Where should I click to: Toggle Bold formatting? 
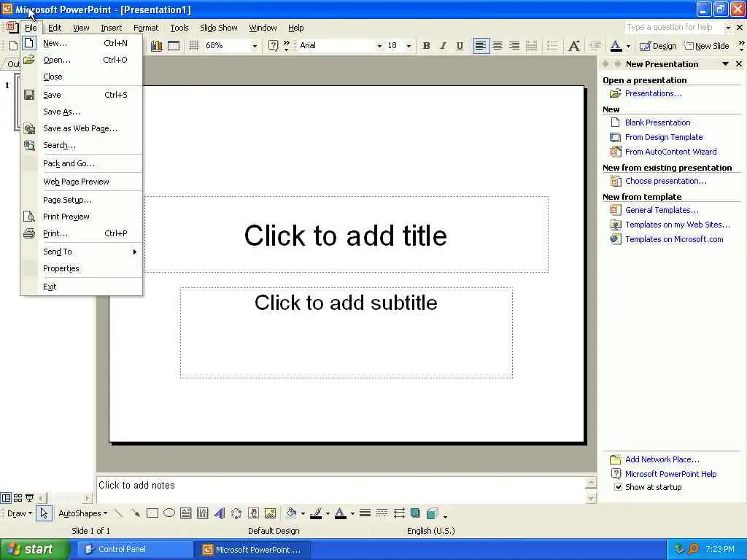pyautogui.click(x=426, y=46)
